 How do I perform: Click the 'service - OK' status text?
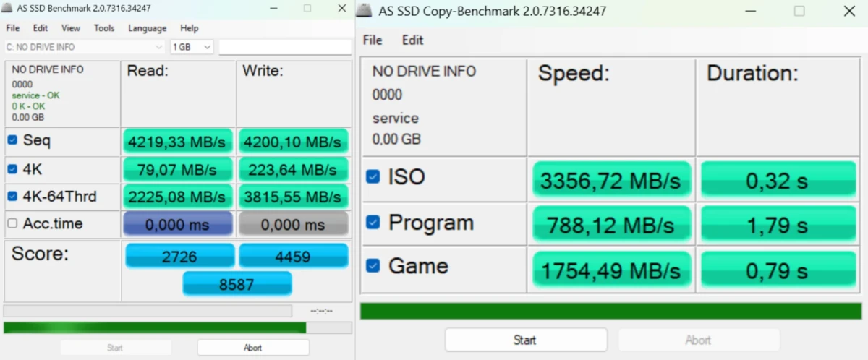point(36,95)
